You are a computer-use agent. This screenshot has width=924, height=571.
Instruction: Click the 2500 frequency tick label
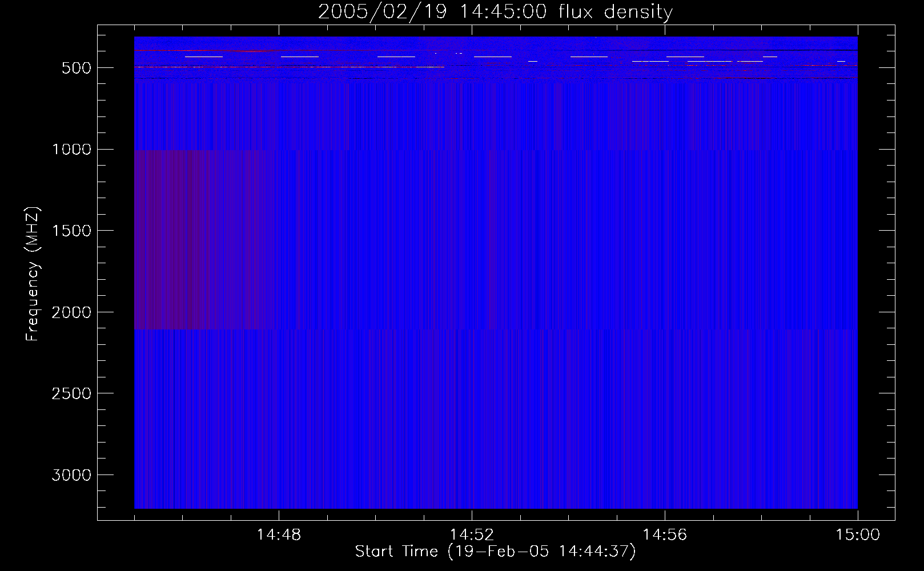71,394
